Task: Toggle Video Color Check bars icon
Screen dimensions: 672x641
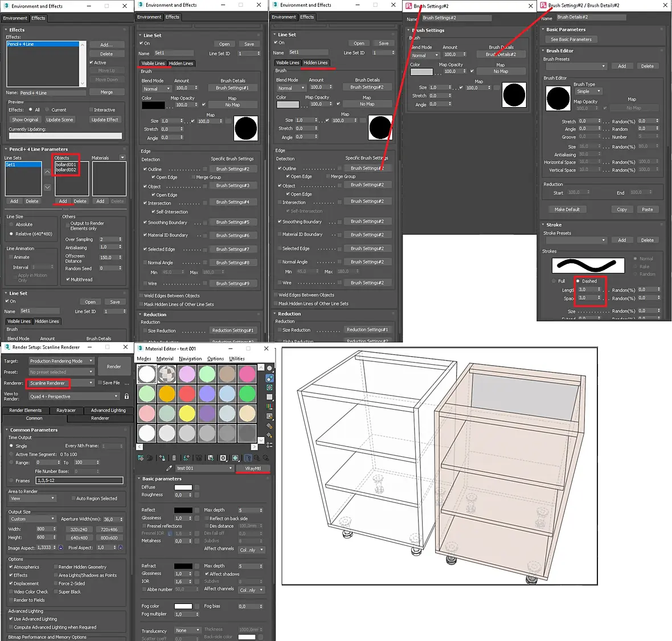Action: (269, 406)
